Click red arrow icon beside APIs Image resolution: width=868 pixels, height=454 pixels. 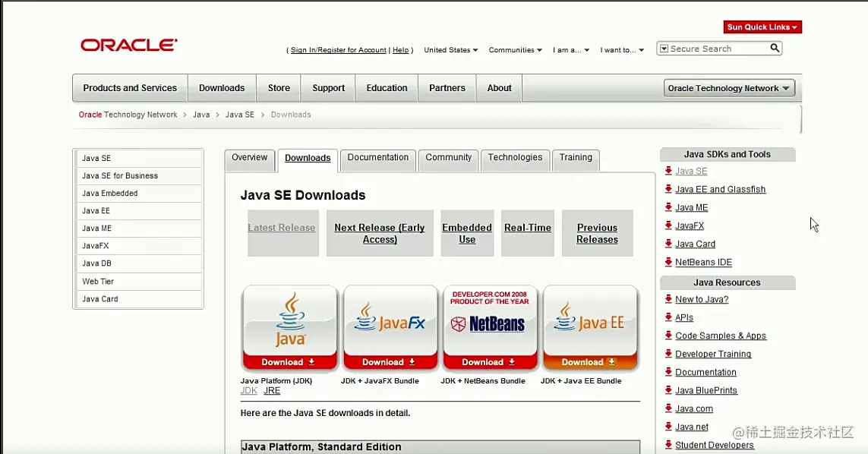668,317
